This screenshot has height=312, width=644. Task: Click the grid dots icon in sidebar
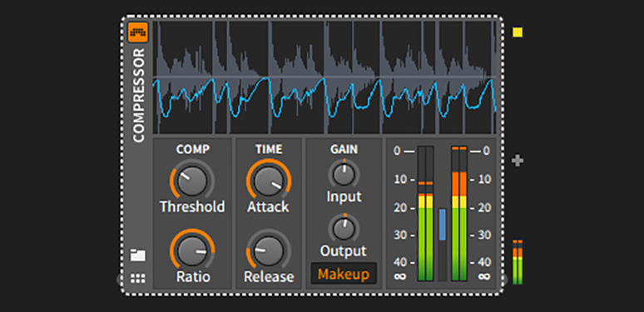point(137,279)
